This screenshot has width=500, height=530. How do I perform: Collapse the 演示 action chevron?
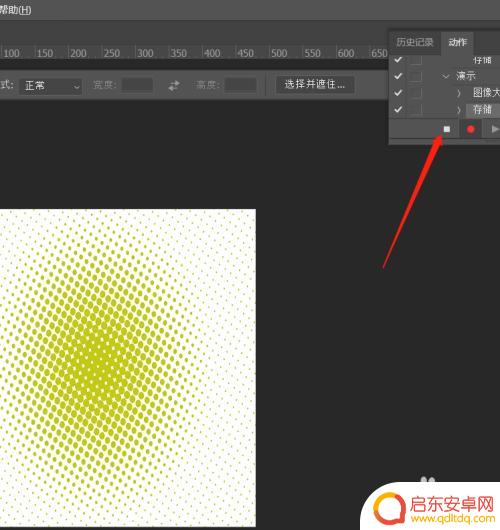pyautogui.click(x=446, y=76)
